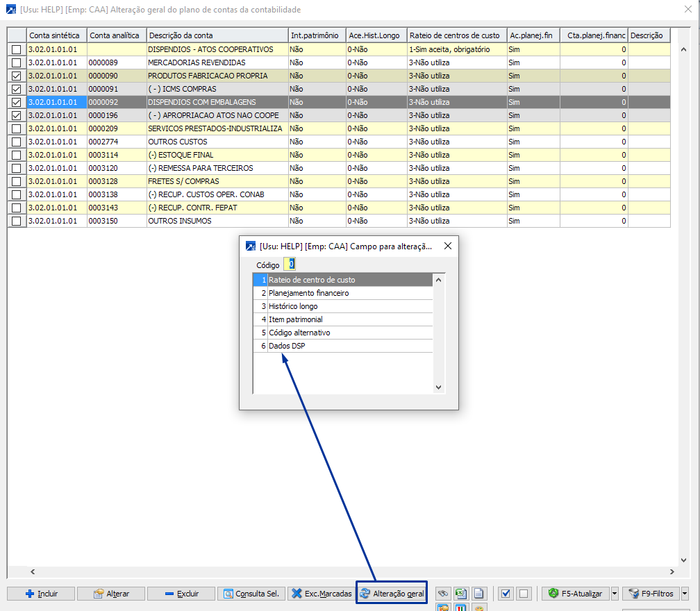Screen dimensions: 700x611
Task: Click the field list's scroll down arrow
Action: click(x=438, y=387)
